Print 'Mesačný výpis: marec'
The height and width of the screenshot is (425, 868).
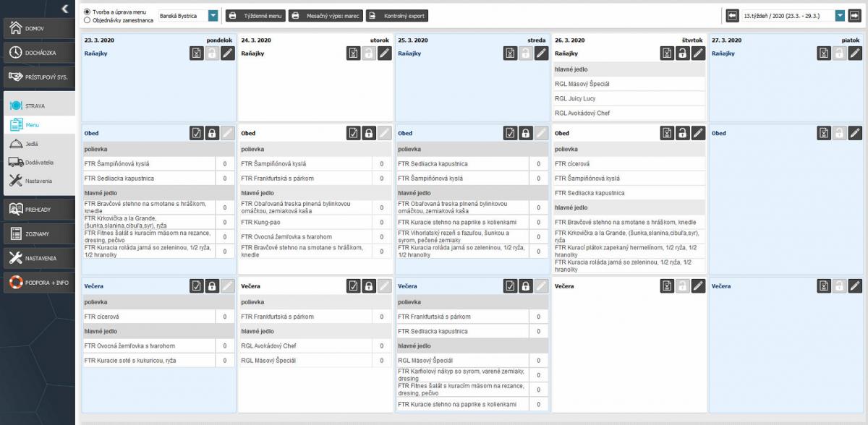(325, 15)
